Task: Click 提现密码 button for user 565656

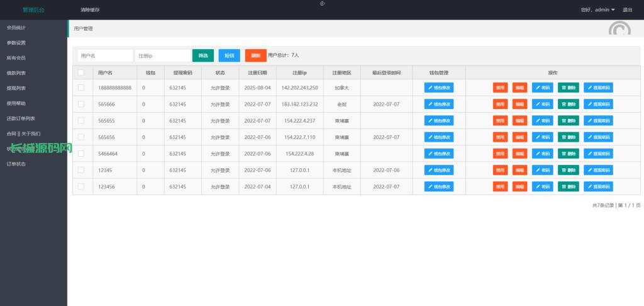Action: pyautogui.click(x=598, y=137)
